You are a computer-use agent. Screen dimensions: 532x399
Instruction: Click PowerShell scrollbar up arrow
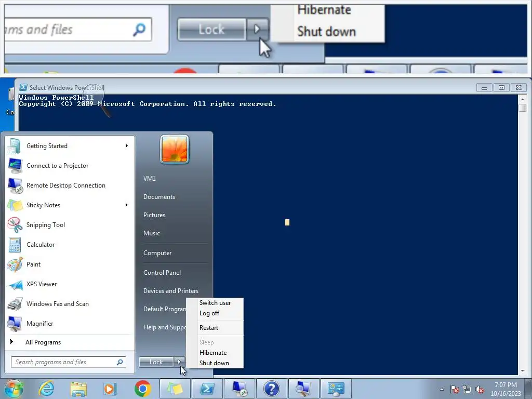[523, 98]
